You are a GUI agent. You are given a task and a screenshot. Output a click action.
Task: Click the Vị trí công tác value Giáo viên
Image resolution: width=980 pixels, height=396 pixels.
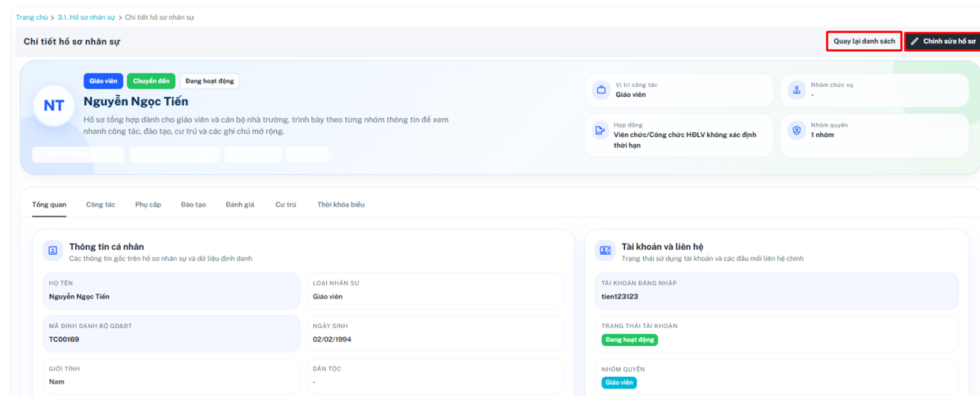[x=631, y=95]
